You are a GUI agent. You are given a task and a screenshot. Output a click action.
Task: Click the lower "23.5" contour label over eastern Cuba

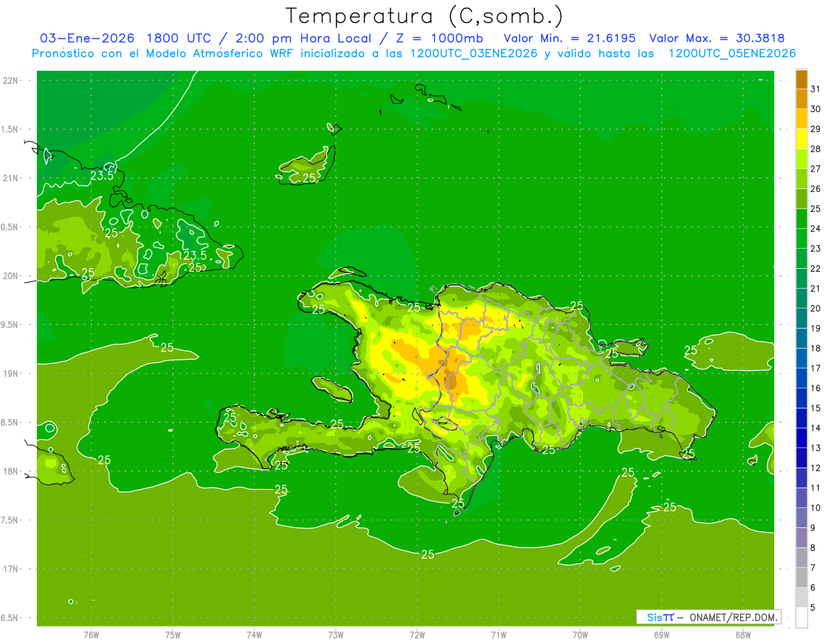point(195,255)
